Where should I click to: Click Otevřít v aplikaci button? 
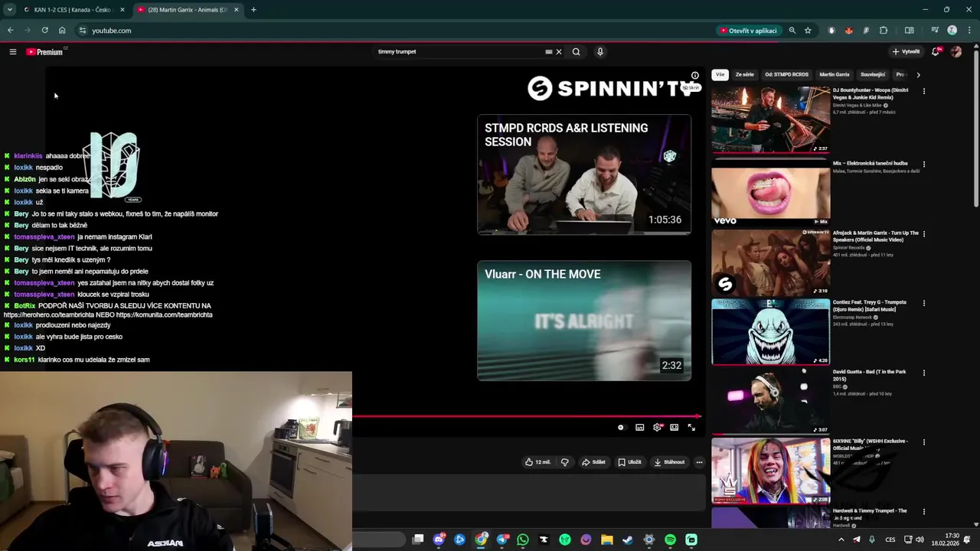748,31
